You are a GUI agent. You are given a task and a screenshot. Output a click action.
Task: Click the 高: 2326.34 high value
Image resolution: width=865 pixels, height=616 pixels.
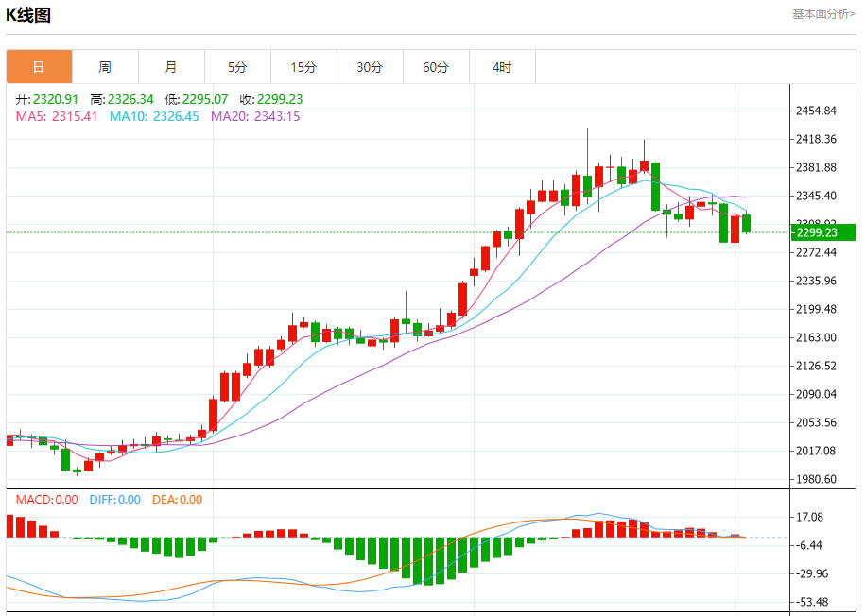tap(122, 99)
